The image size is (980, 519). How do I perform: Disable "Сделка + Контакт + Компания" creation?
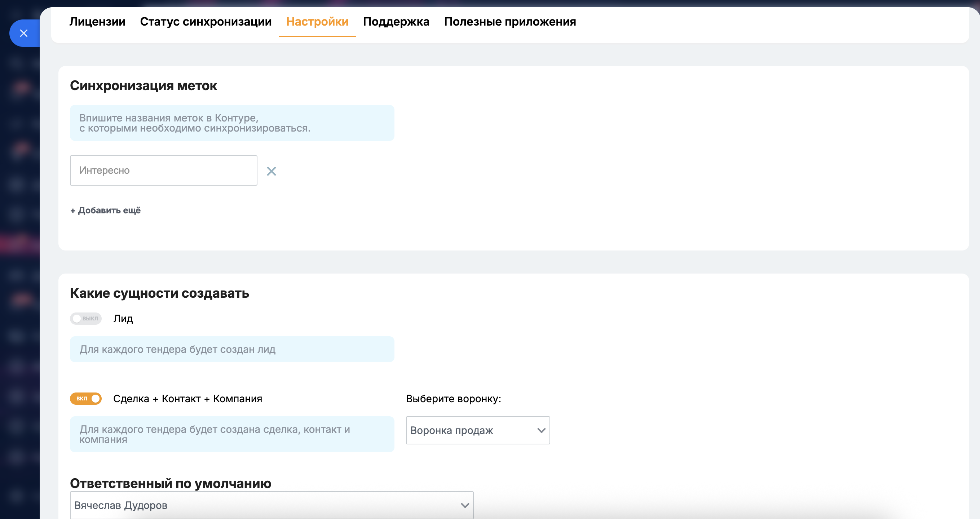[85, 399]
